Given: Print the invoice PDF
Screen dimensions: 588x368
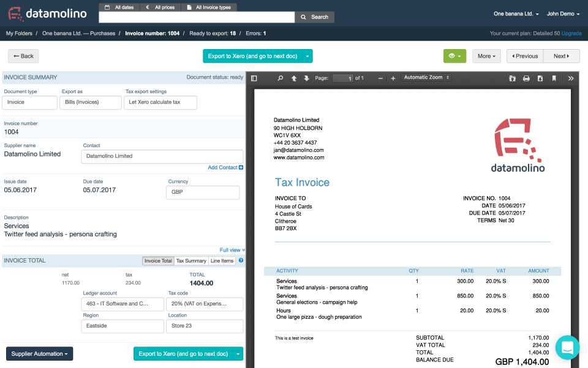Looking at the screenshot, I should click(526, 78).
